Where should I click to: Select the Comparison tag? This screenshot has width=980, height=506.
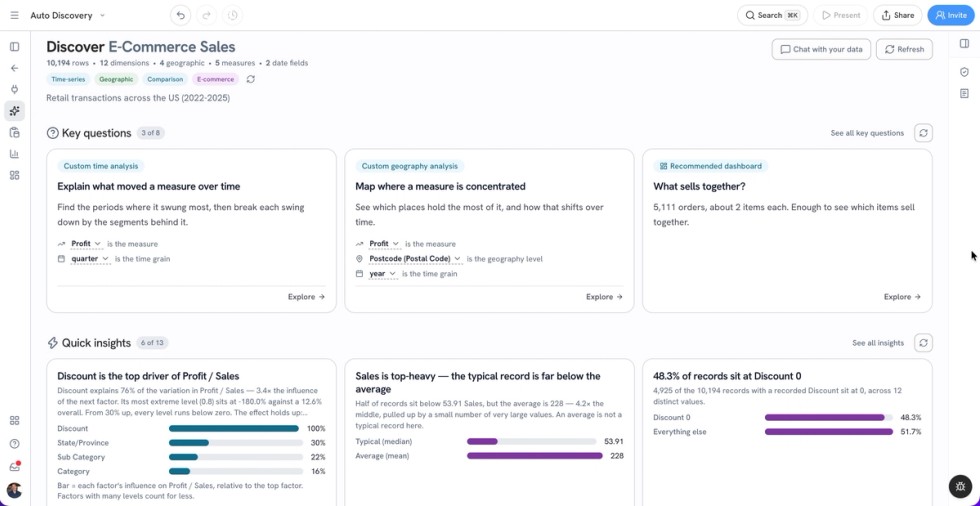(165, 79)
